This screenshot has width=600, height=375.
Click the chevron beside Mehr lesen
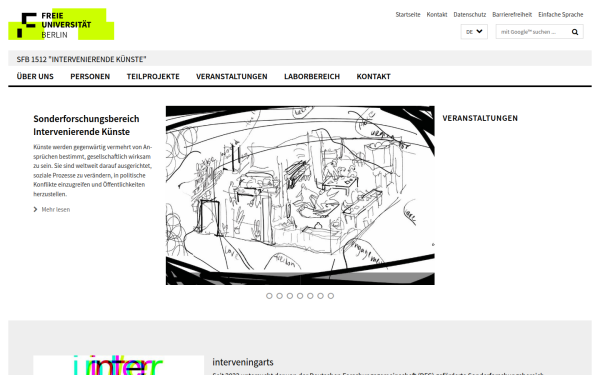36,209
